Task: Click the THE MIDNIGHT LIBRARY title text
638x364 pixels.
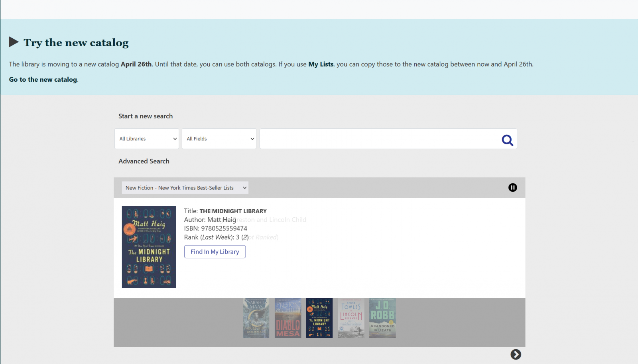Action: [x=233, y=211]
